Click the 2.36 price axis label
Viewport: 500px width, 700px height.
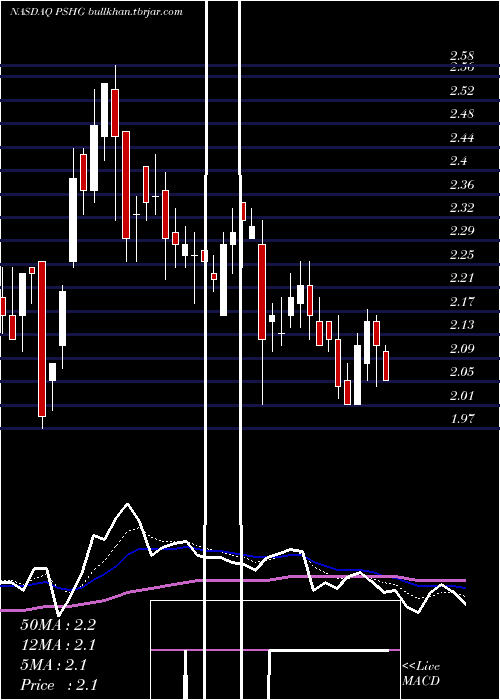(x=462, y=185)
